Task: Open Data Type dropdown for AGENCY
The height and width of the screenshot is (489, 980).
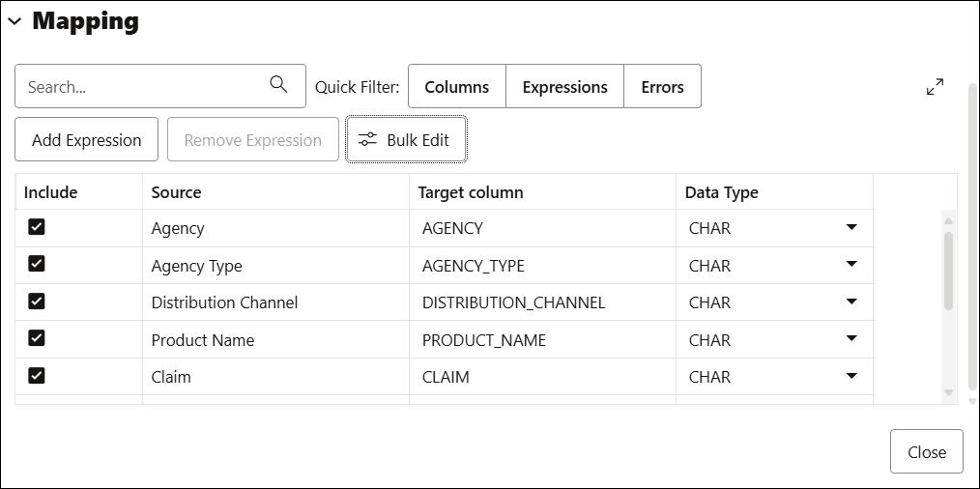Action: tap(850, 228)
